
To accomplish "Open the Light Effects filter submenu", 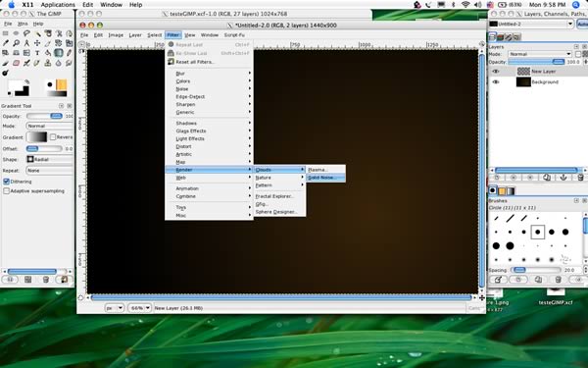I will pyautogui.click(x=209, y=138).
